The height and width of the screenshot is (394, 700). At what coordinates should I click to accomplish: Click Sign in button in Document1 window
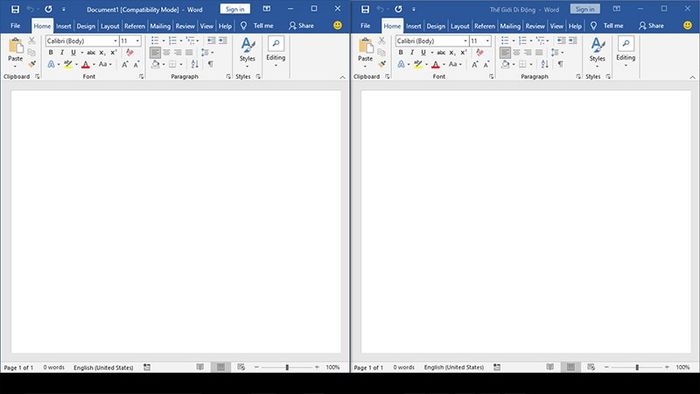tap(235, 9)
